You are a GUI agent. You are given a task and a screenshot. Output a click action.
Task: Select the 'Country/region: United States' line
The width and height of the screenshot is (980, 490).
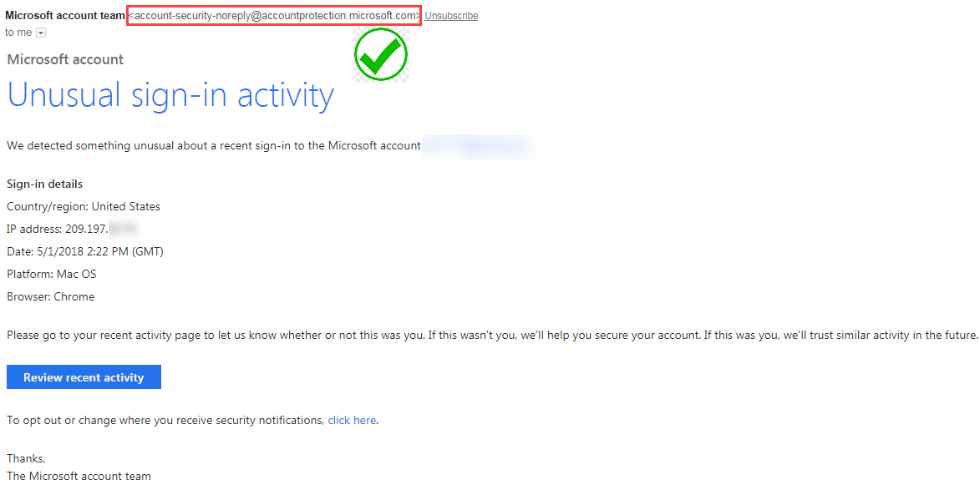pos(83,206)
